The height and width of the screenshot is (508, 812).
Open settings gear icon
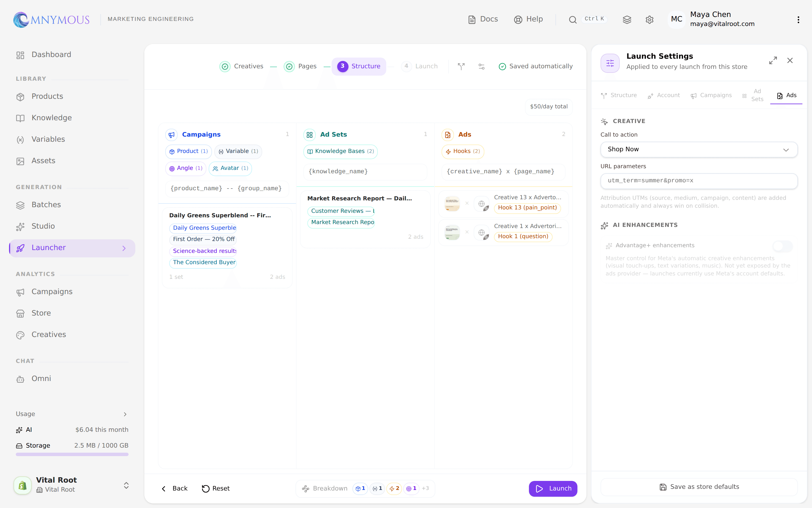649,20
